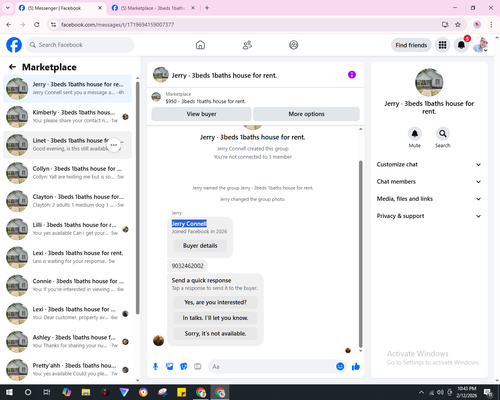Viewport: 500px width, 400px height.
Task: Open the Windows Start button
Action: coord(9,392)
